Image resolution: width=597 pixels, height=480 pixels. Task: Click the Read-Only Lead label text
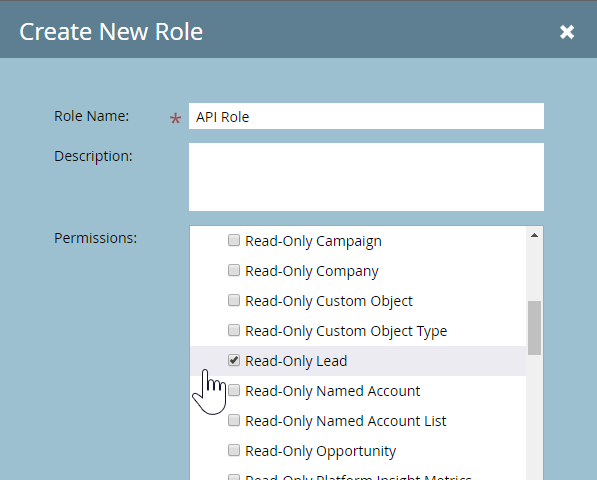point(296,361)
